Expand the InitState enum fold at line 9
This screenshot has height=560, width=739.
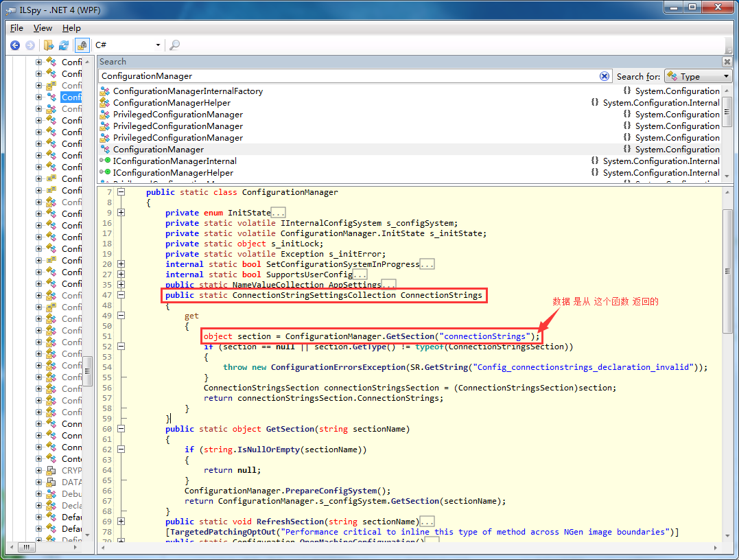tap(121, 213)
